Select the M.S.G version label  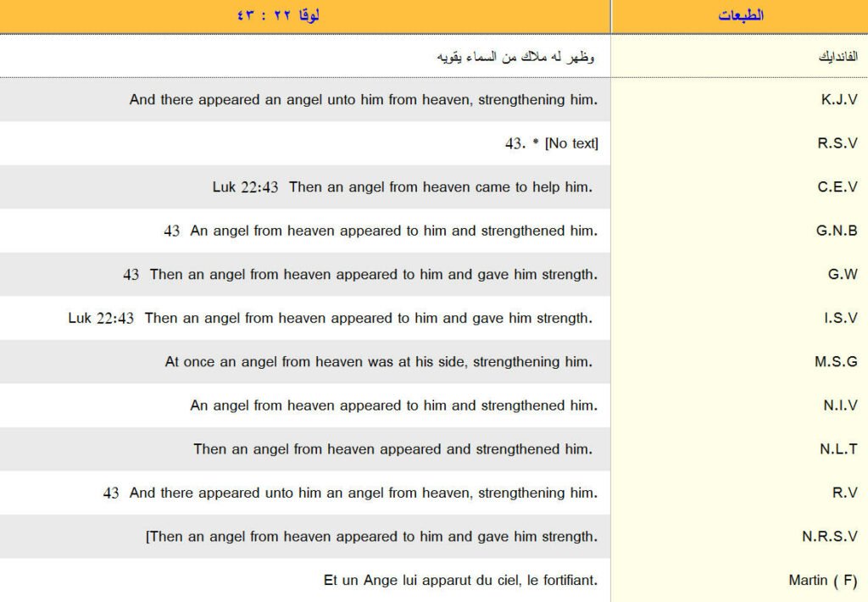[836, 362]
